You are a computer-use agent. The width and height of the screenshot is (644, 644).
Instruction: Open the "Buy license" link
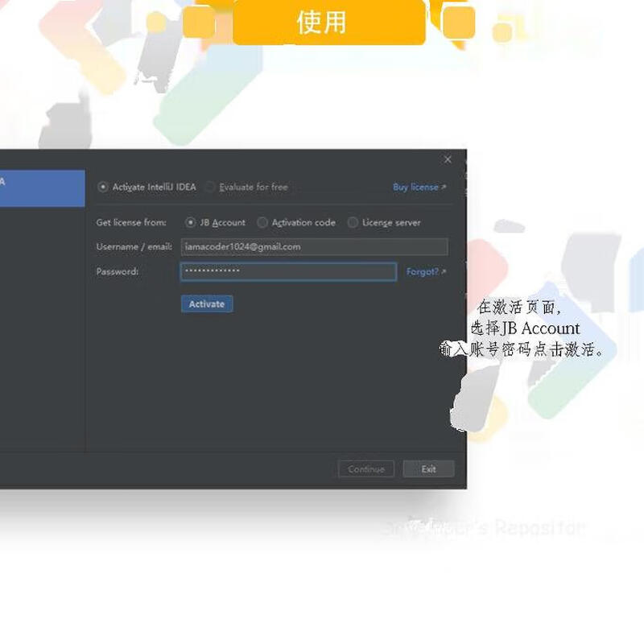[415, 187]
